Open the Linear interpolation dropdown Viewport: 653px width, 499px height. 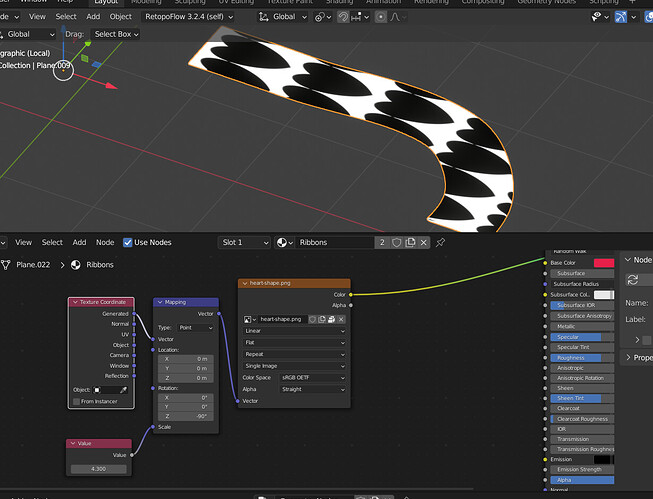(294, 331)
